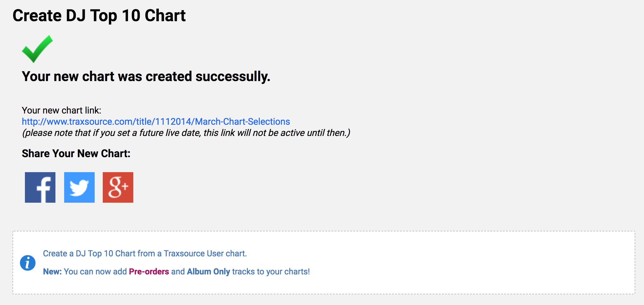Click the Album Only bold text
This screenshot has height=305, width=644.
pos(208,272)
